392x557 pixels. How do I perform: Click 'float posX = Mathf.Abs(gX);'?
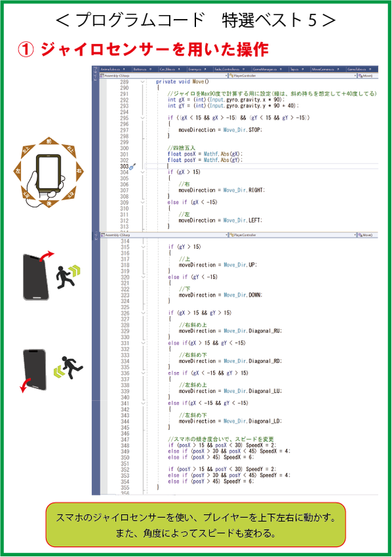(205, 154)
